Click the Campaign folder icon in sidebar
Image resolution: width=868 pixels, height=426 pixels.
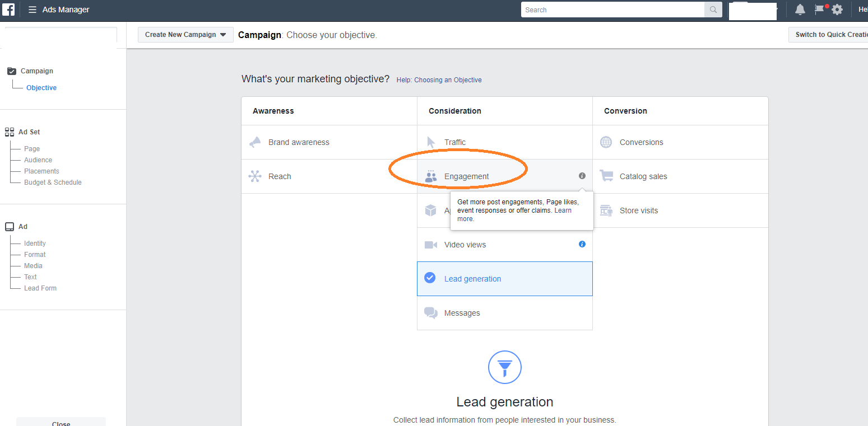pyautogui.click(x=11, y=71)
